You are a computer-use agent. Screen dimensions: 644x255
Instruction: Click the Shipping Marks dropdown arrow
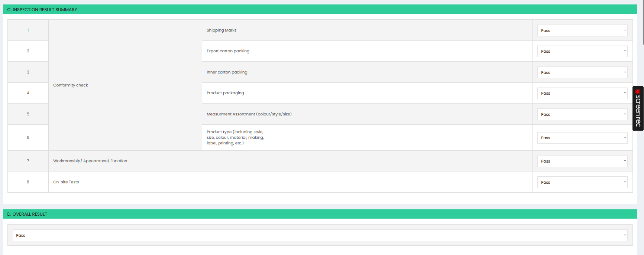pyautogui.click(x=625, y=30)
